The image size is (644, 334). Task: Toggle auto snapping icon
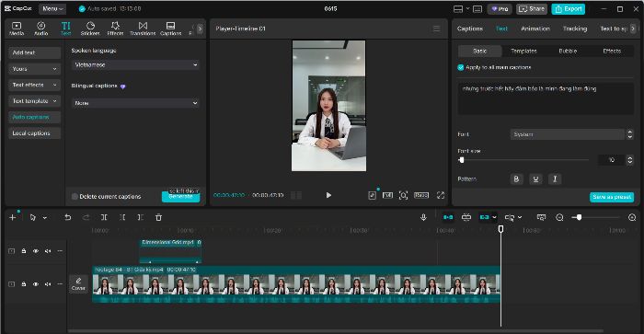click(466, 217)
